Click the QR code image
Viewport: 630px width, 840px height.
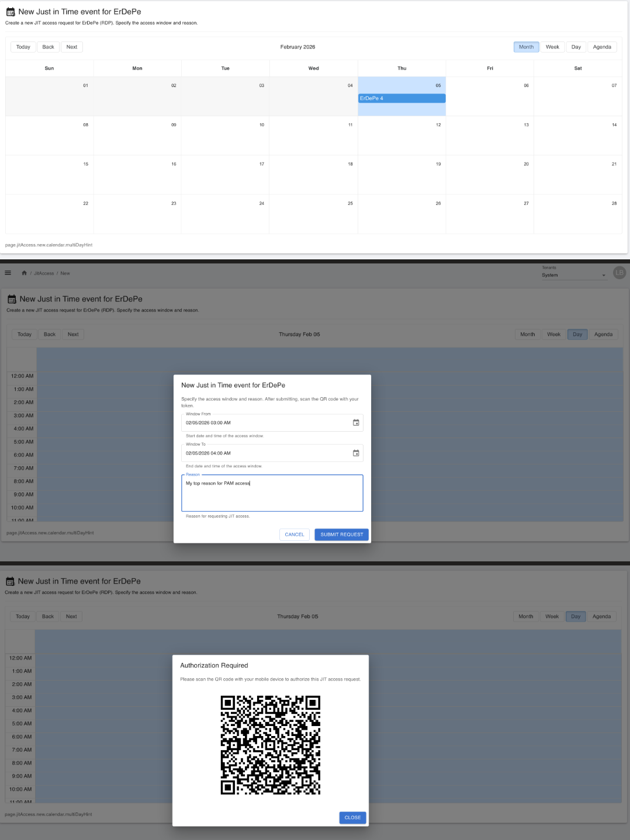pyautogui.click(x=270, y=745)
